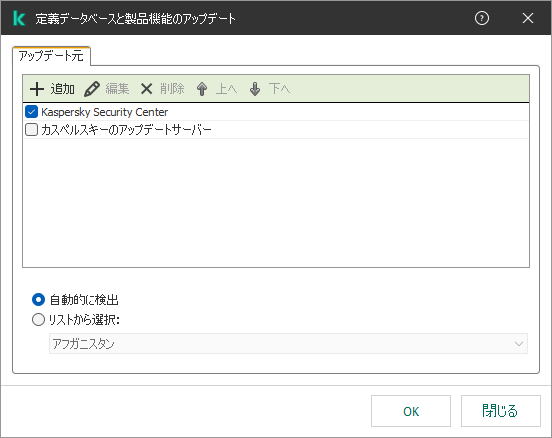Click the 上へ label in the toolbar
The image size is (552, 438).
[226, 89]
